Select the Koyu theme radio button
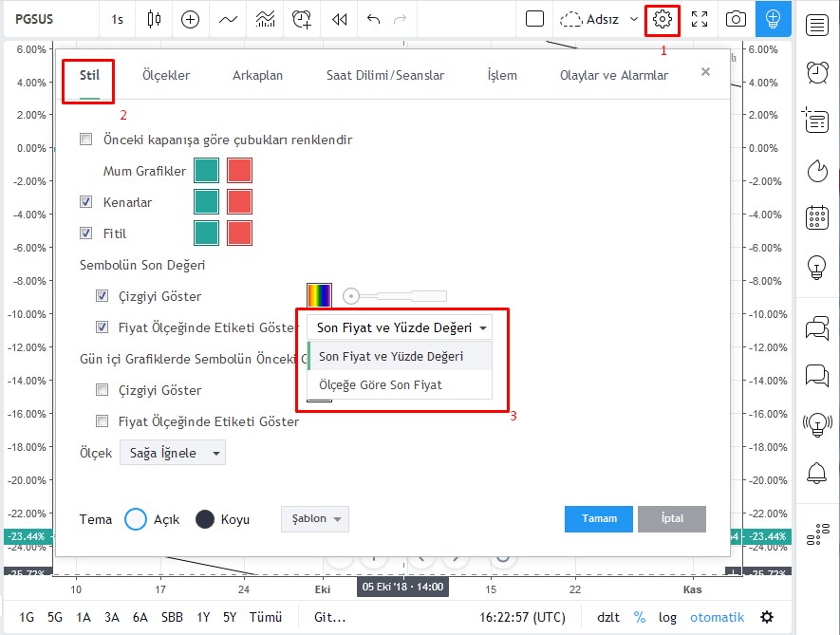The image size is (840, 635). [x=205, y=518]
